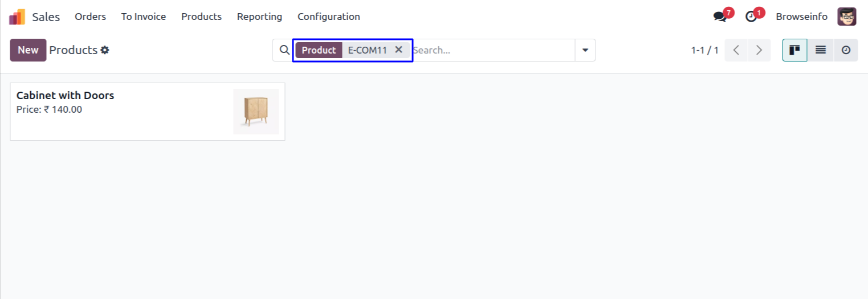Open the conversations chat icon
The height and width of the screenshot is (299, 868).
pyautogui.click(x=720, y=17)
